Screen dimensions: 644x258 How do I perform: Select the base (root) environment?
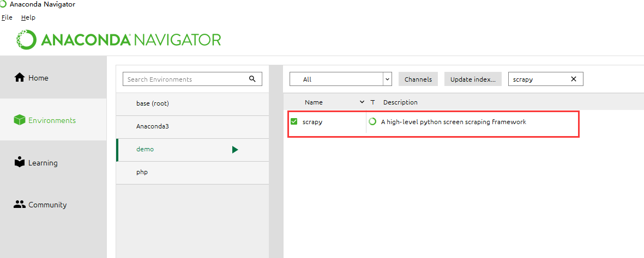click(192, 104)
